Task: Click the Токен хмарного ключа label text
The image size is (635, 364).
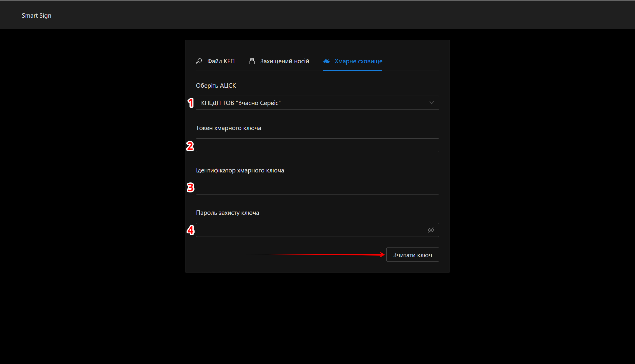Action: (x=228, y=128)
